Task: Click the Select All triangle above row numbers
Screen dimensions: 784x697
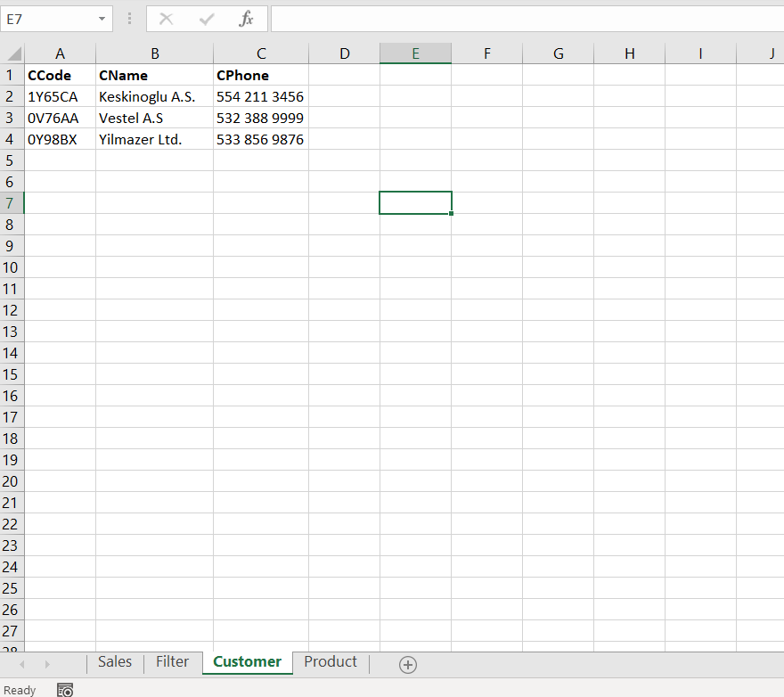Action: 12,53
